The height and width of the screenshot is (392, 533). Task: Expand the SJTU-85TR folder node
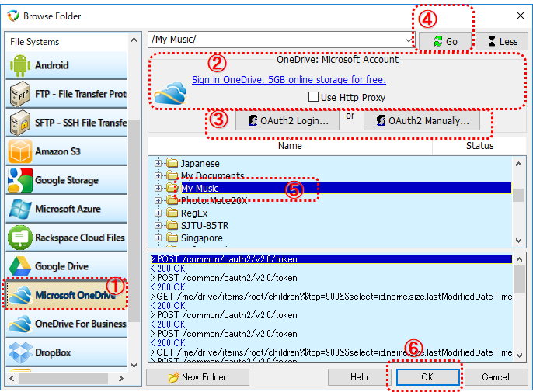pyautogui.click(x=158, y=226)
